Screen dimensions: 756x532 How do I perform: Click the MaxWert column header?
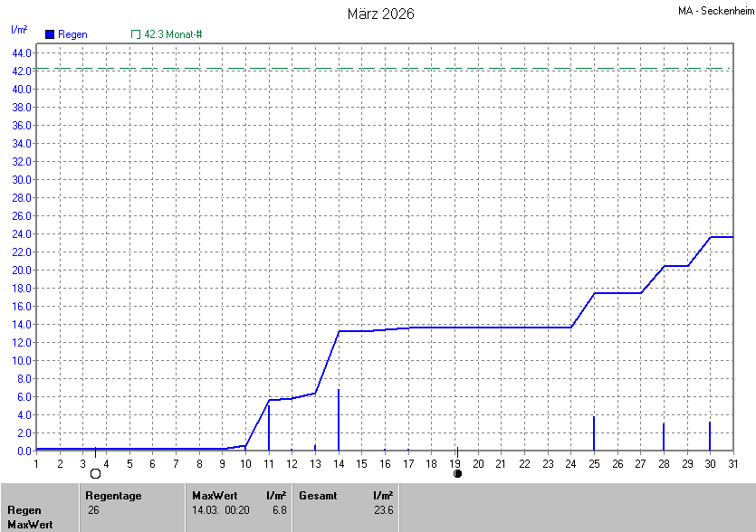(214, 496)
